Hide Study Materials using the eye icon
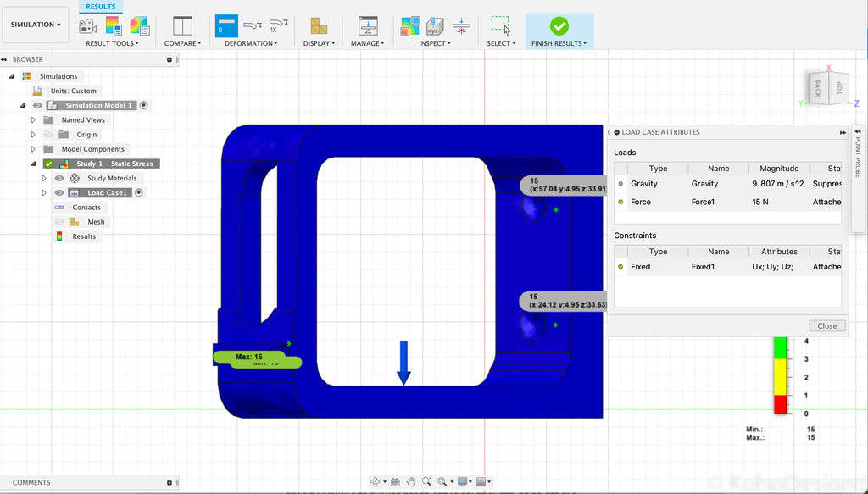868x494 pixels. (x=59, y=179)
